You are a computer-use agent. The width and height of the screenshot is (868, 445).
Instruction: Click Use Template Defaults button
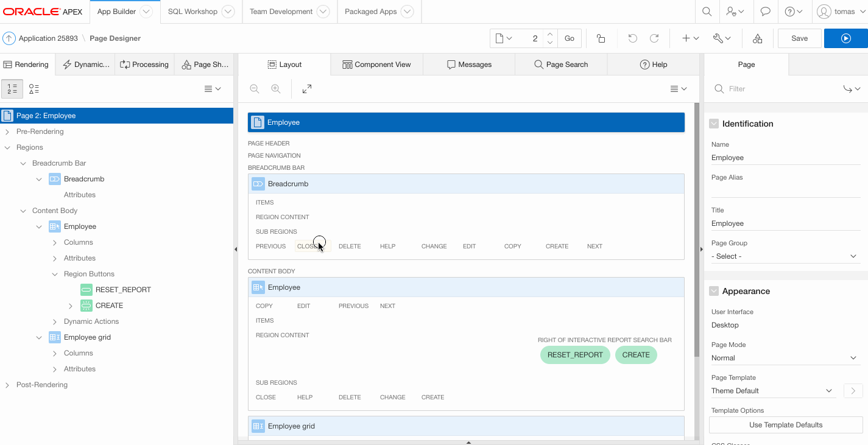[x=785, y=425]
